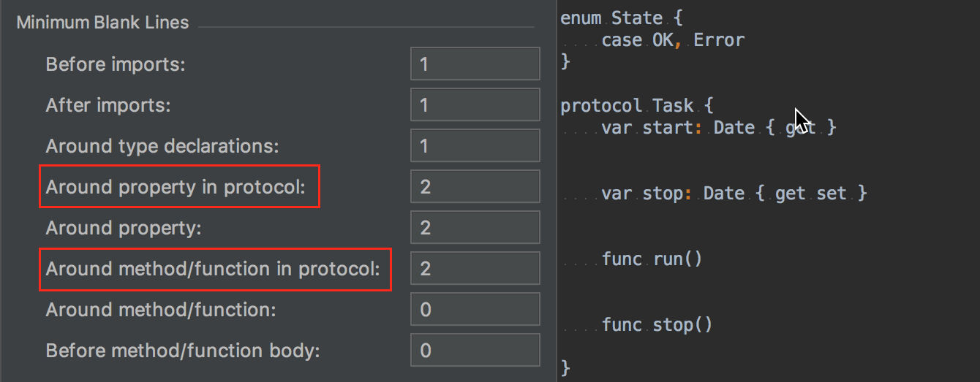Click the 'func stop()' preview line
Viewport: 980px width, 382px height.
657,325
